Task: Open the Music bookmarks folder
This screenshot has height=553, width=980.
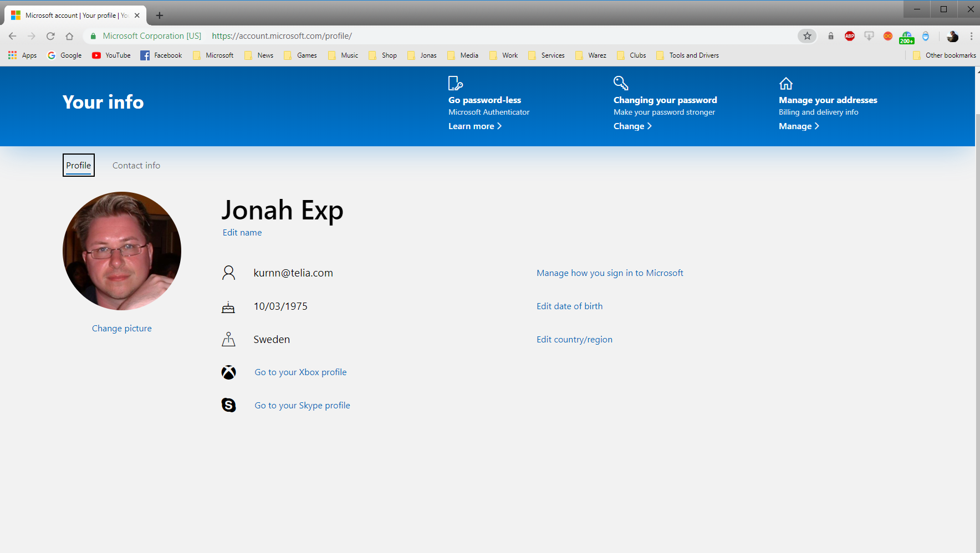Action: [343, 55]
